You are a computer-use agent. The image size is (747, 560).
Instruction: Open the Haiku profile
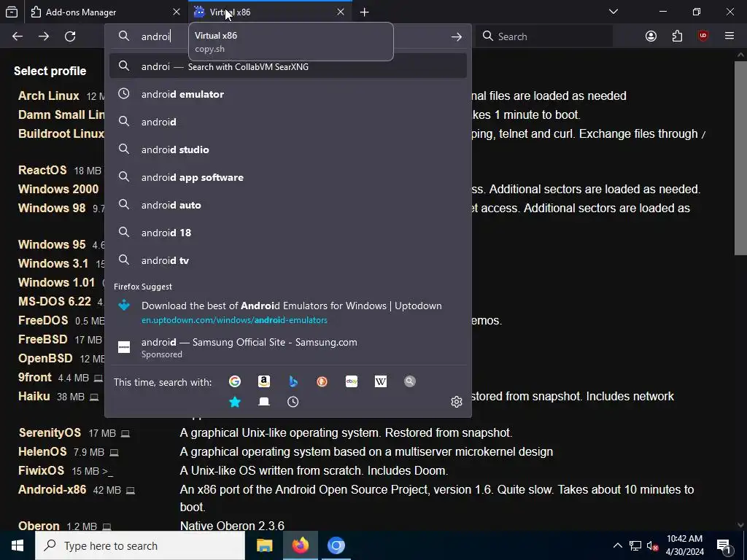click(34, 396)
